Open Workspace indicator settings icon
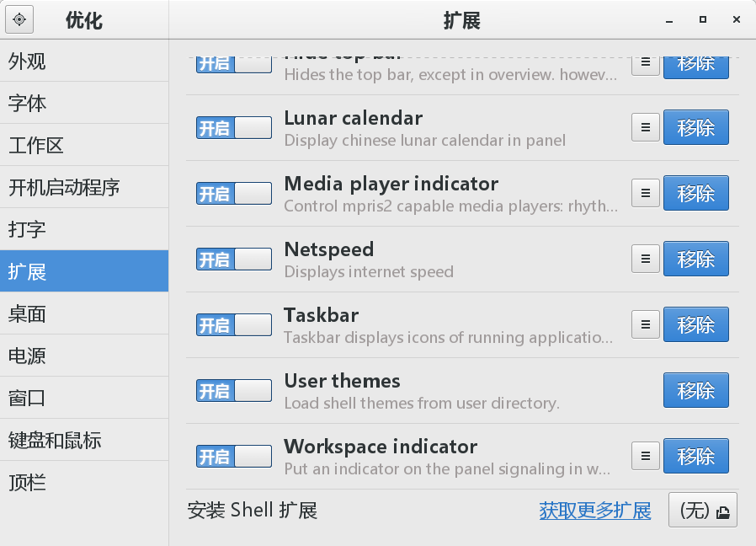The width and height of the screenshot is (756, 546). (x=646, y=456)
